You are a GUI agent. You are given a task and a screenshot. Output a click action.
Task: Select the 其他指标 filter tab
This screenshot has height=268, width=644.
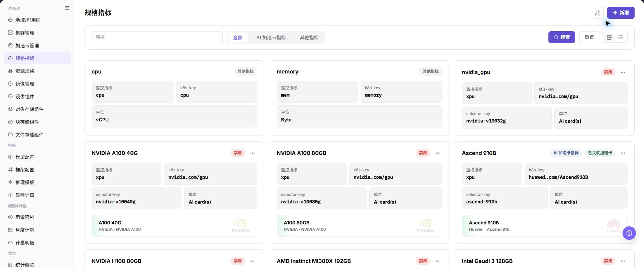[309, 38]
